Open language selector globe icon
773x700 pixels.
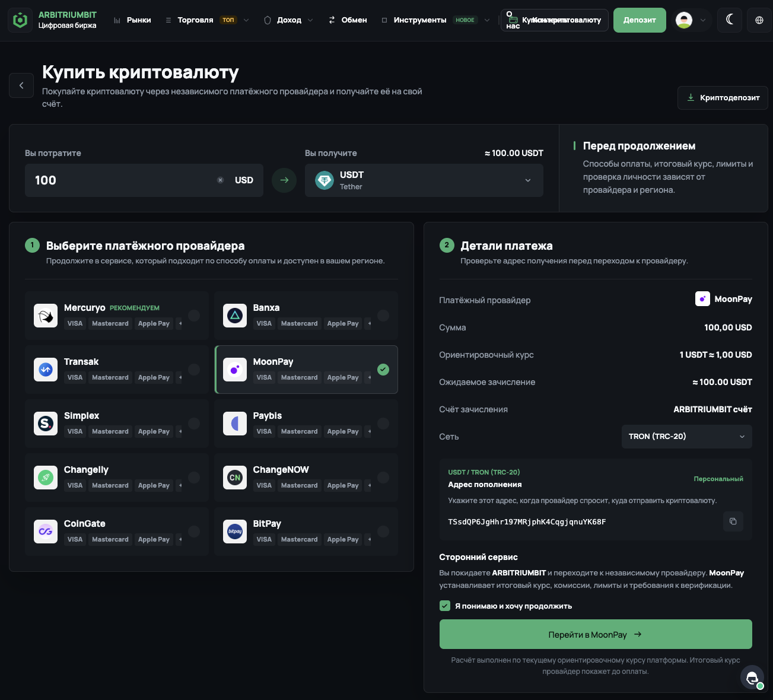click(759, 20)
